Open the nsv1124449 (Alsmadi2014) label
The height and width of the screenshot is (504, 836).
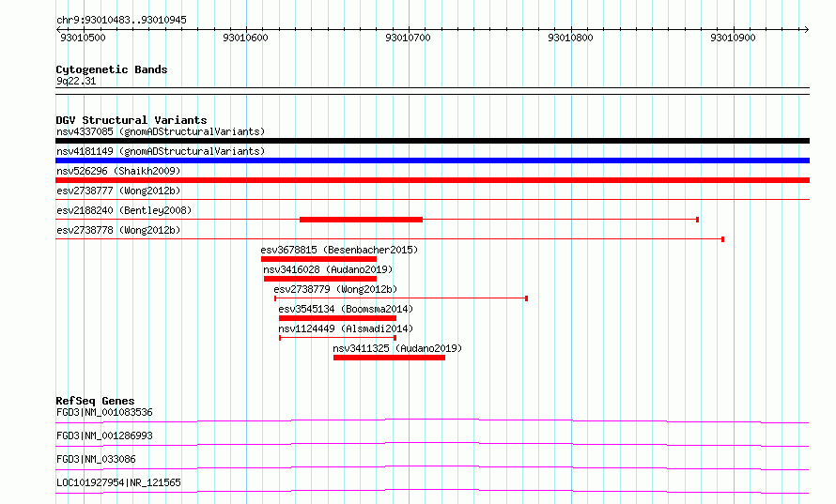(346, 328)
